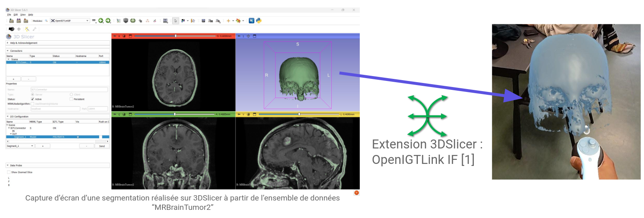Click the module search magnifier icon
This screenshot has width=644, height=218.
pos(46,21)
